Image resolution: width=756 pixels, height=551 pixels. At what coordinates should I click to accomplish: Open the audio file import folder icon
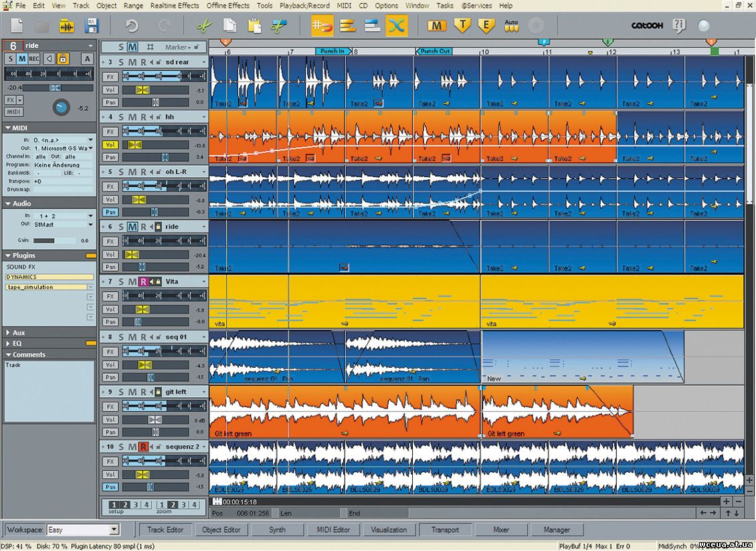point(66,26)
